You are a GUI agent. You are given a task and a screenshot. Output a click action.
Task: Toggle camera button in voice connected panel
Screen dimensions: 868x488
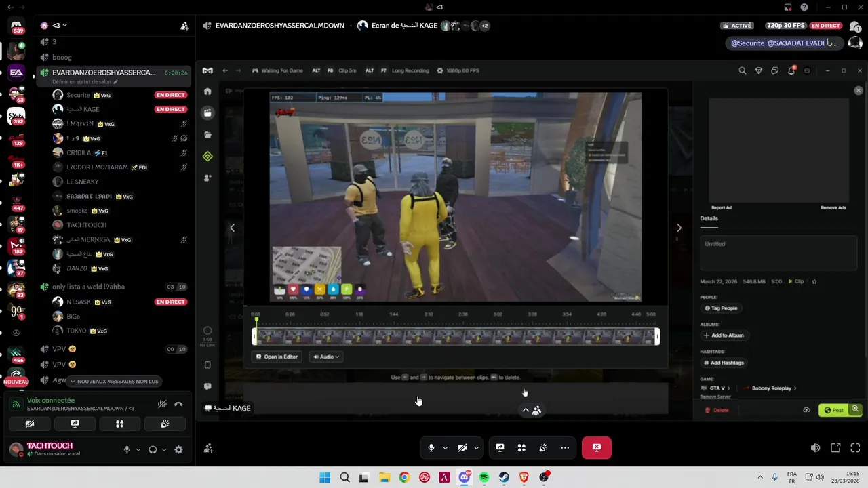click(30, 424)
